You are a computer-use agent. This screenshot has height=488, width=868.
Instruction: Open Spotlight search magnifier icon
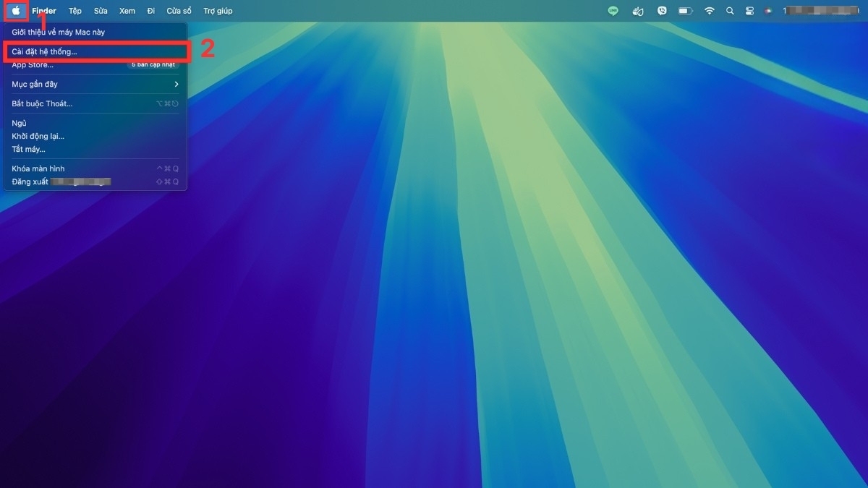click(730, 11)
